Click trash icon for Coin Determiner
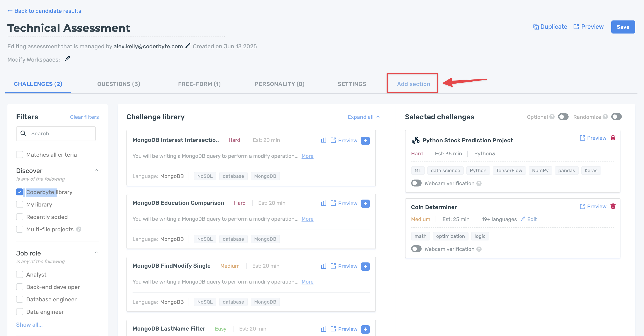644x336 pixels. coord(613,206)
